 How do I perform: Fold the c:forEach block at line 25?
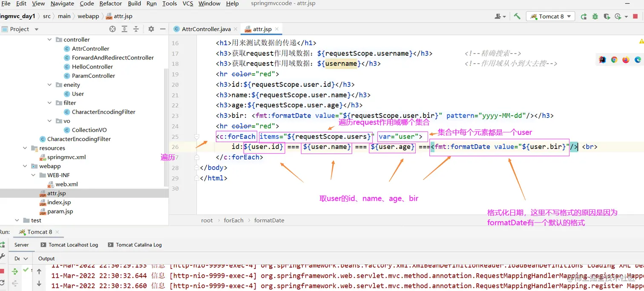coord(197,137)
